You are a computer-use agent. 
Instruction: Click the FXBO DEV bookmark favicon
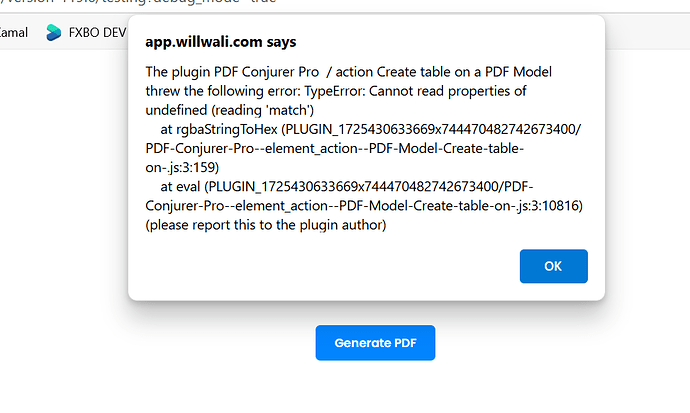(x=54, y=33)
